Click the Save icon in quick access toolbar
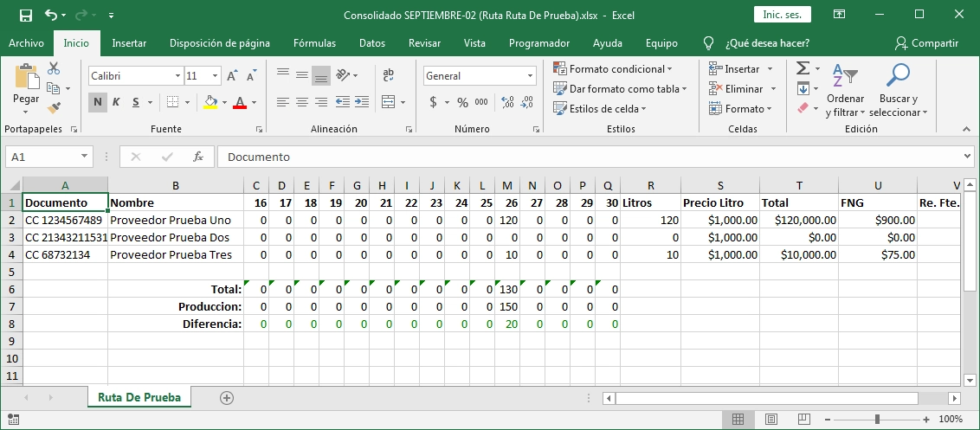This screenshot has height=430, width=980. click(25, 15)
